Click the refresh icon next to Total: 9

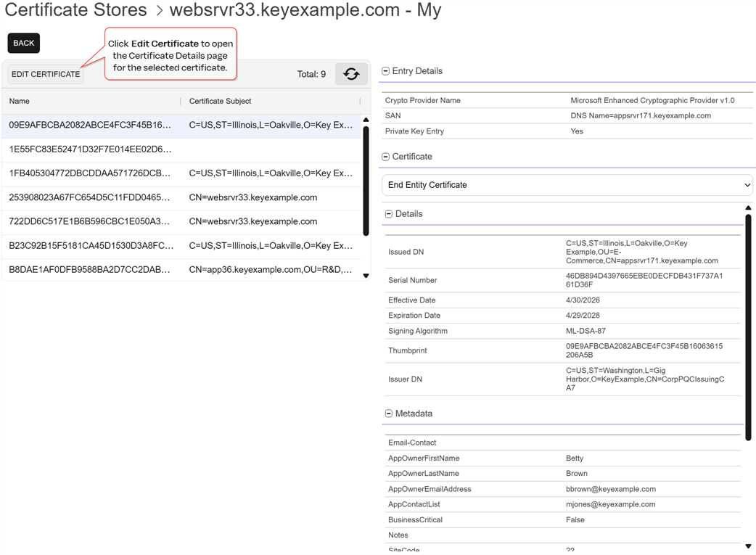coord(351,74)
